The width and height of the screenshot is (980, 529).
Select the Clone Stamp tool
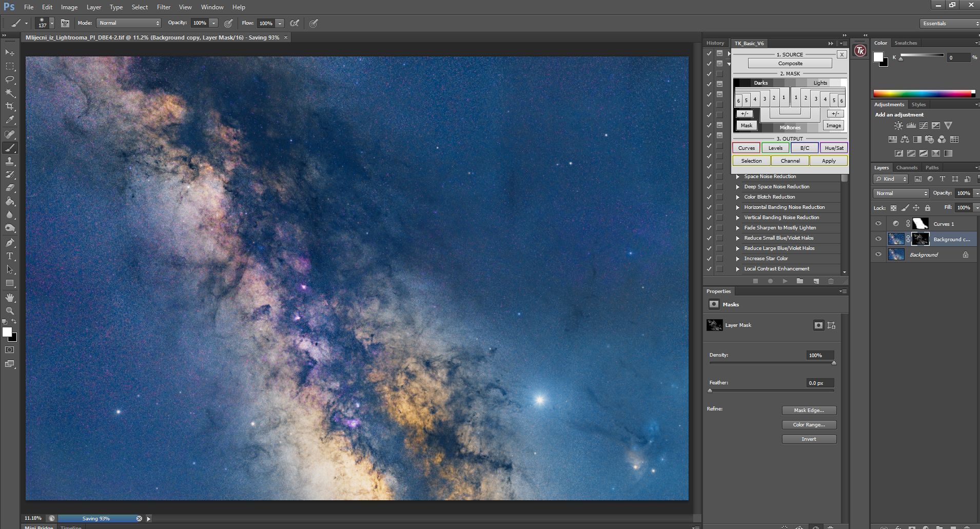pyautogui.click(x=10, y=161)
